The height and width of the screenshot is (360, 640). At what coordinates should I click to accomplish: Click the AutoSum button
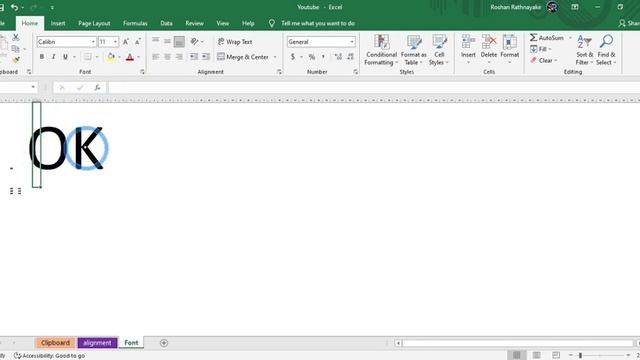pyautogui.click(x=547, y=38)
